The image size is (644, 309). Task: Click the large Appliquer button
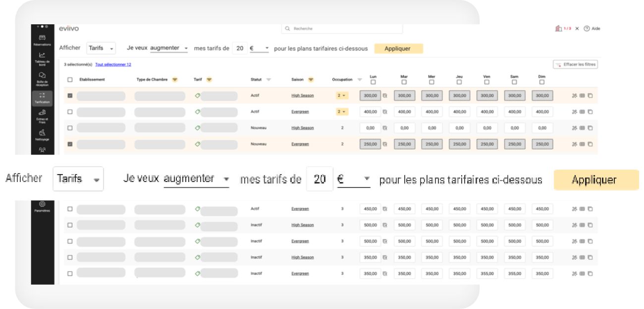[x=596, y=180]
